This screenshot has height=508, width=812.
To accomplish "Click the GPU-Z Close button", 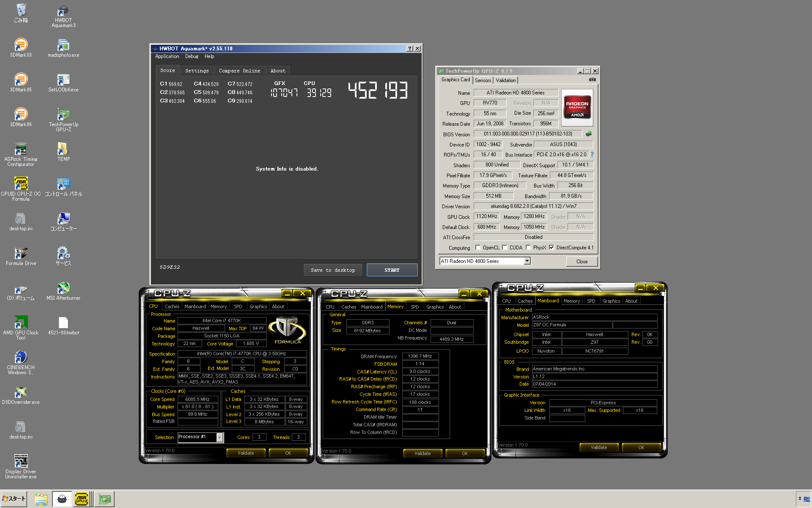I will point(582,262).
